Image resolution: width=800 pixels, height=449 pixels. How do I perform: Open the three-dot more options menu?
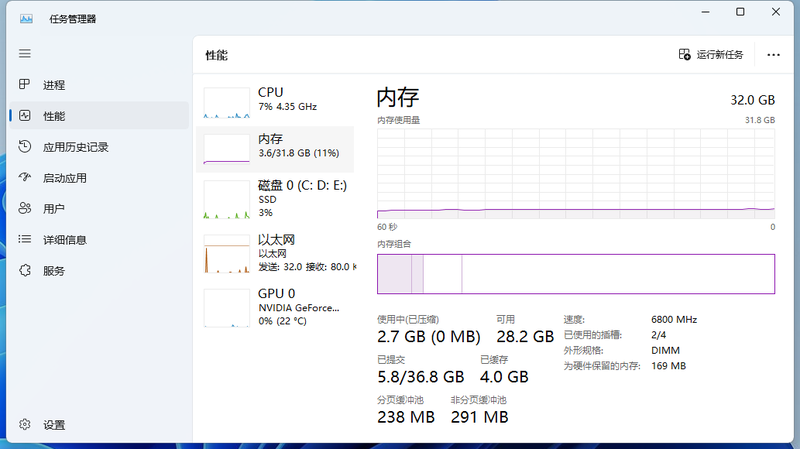click(773, 55)
